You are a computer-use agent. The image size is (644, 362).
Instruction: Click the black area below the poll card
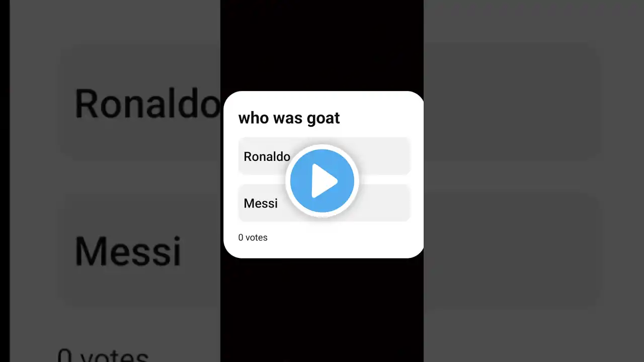322,310
